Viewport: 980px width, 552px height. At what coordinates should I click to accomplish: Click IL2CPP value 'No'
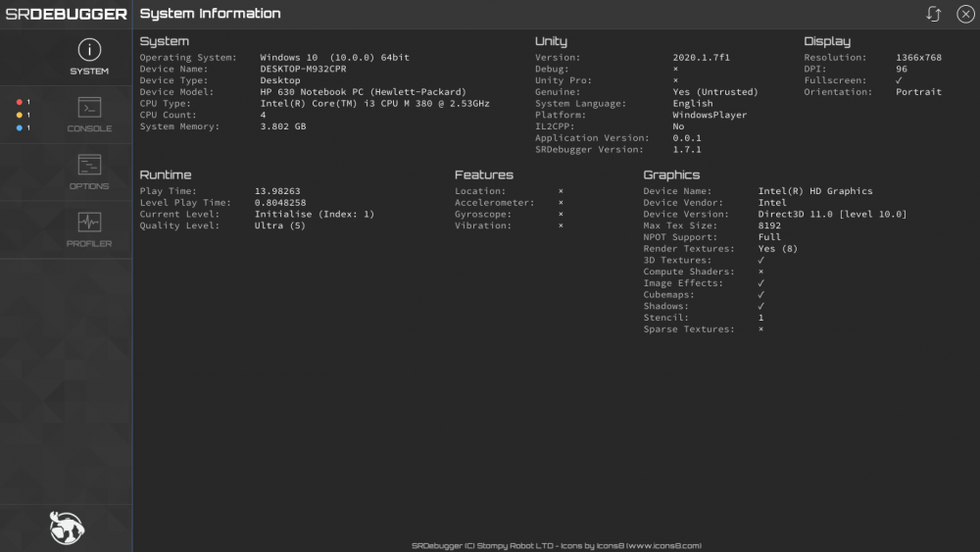678,126
